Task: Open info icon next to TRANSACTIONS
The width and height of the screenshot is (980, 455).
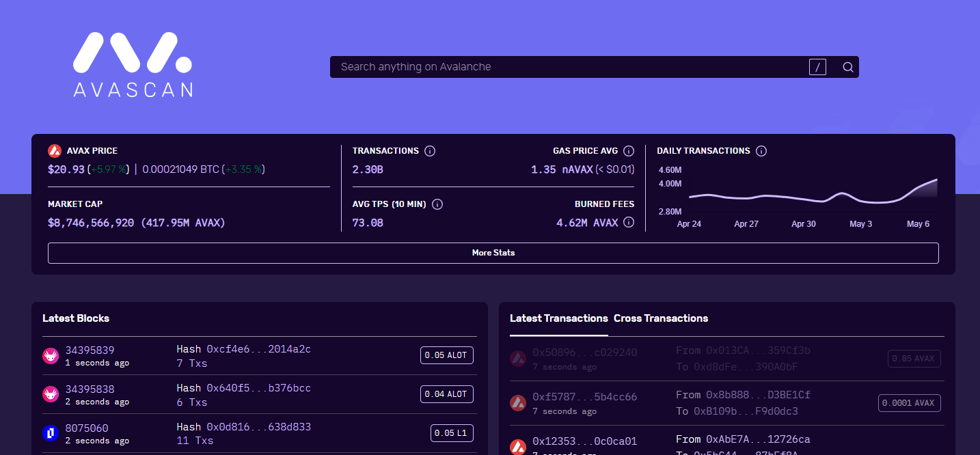Action: tap(430, 151)
